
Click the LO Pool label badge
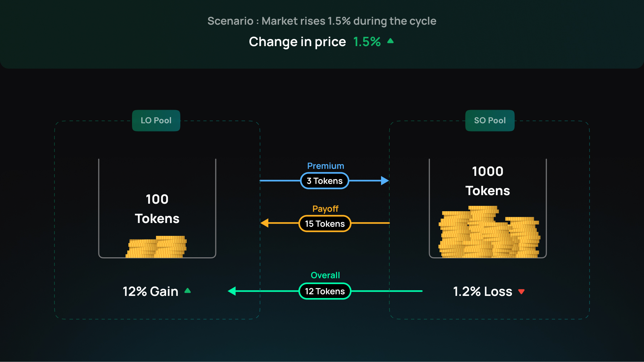pos(156,120)
